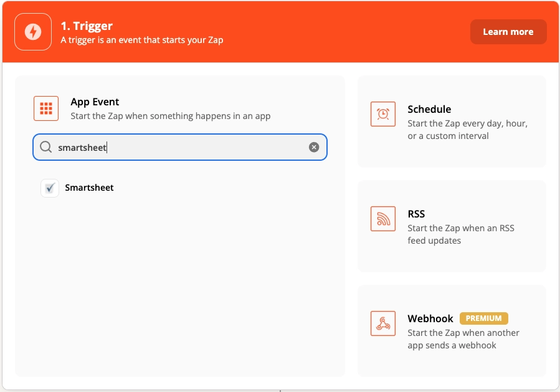Focus the app search field containing smartsheet
The width and height of the screenshot is (560, 392).
(180, 147)
